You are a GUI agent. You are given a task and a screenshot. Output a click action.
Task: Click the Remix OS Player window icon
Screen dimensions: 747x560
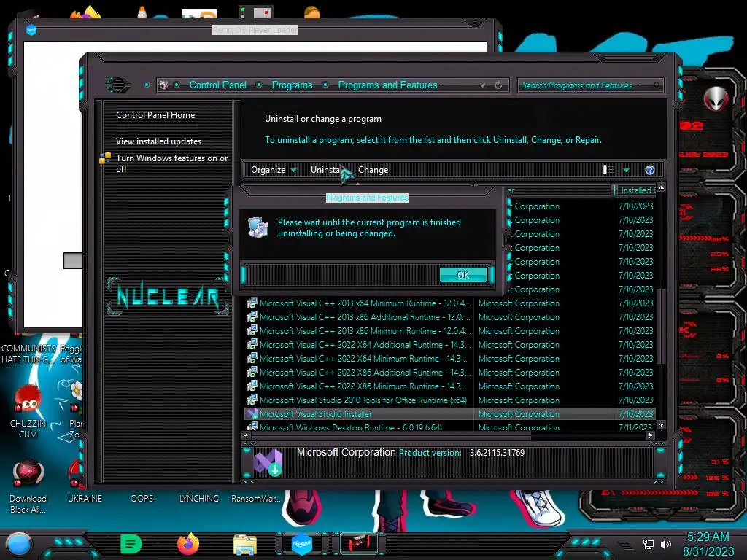pos(31,30)
